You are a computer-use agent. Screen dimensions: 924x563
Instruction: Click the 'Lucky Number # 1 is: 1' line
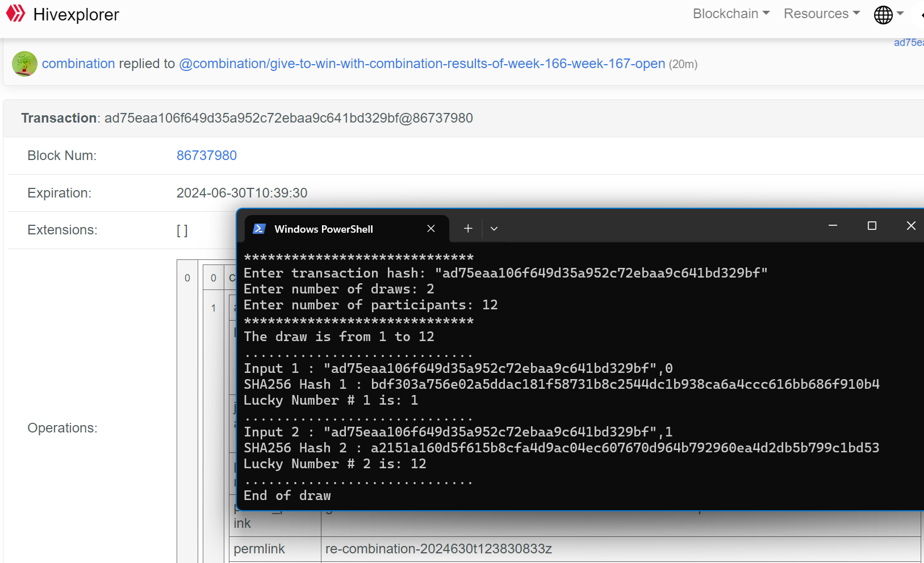[x=331, y=401]
